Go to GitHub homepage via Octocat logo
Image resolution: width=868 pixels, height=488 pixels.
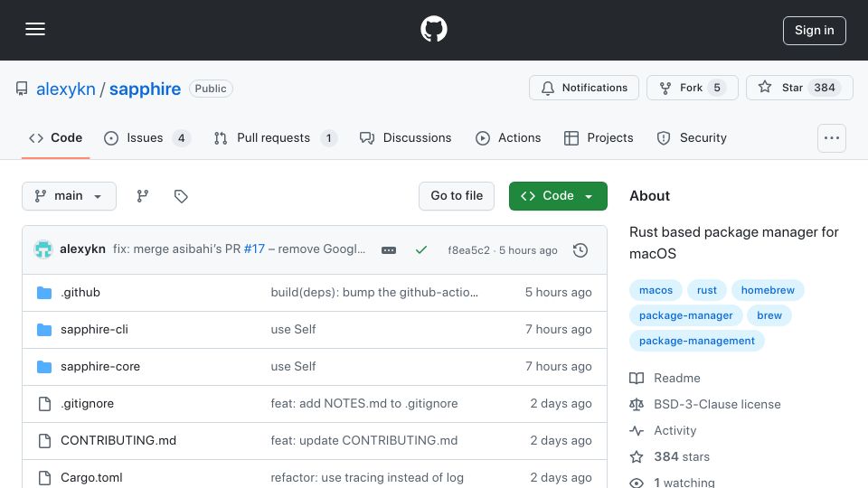tap(433, 29)
